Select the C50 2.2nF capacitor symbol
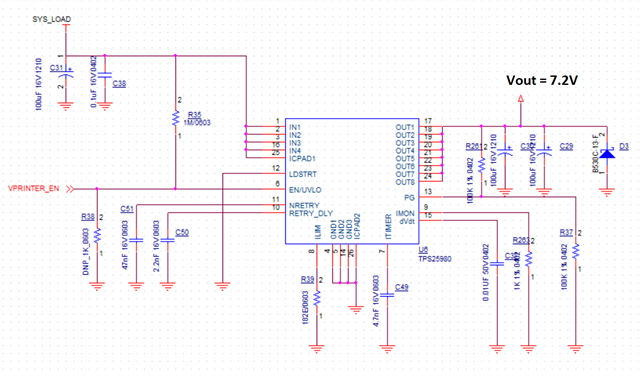640x376 pixels. [x=168, y=240]
